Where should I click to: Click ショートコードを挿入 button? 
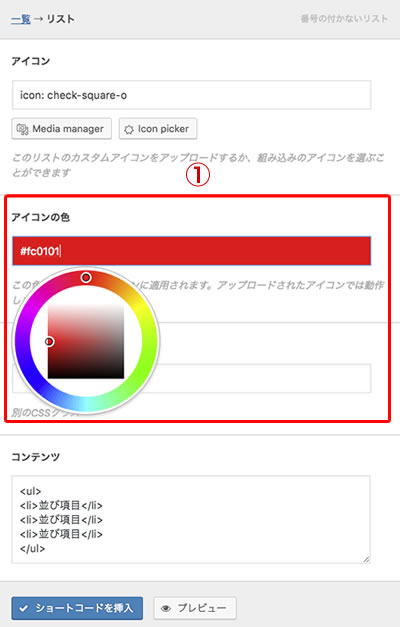(x=77, y=608)
